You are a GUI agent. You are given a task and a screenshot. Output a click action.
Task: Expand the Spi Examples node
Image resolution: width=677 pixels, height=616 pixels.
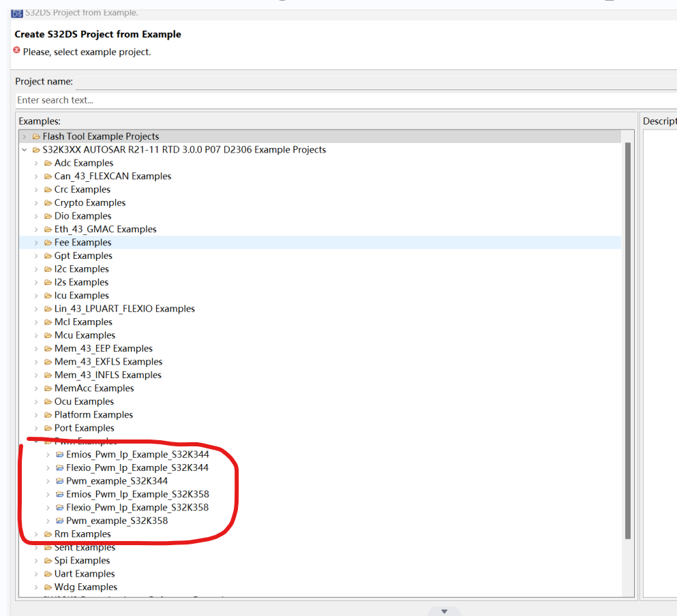click(35, 560)
